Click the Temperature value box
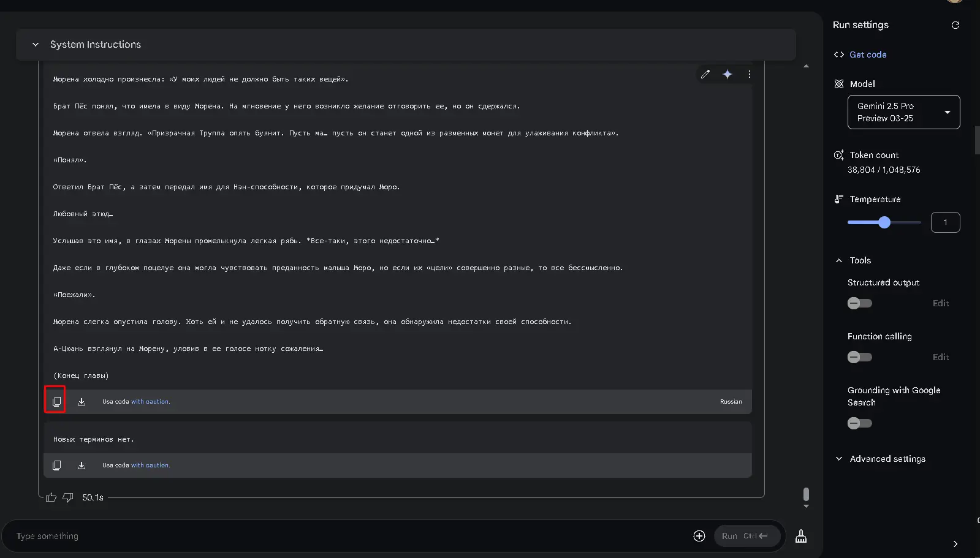Screen dimensions: 980x558 click(945, 222)
